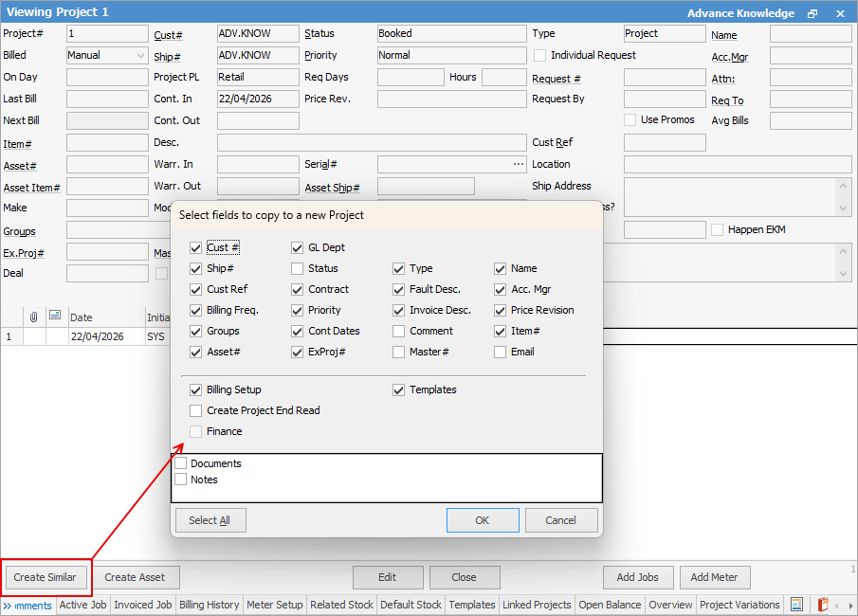Open the form layout icon tab

coord(796,605)
